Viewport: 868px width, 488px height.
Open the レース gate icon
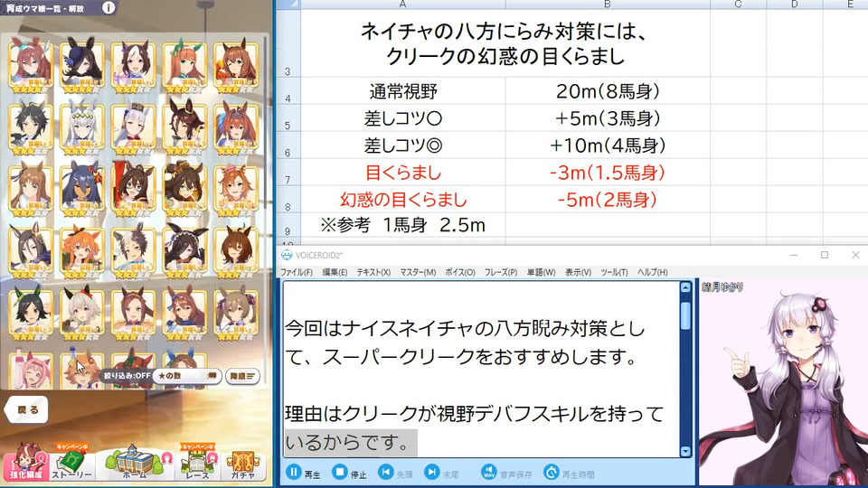click(197, 463)
